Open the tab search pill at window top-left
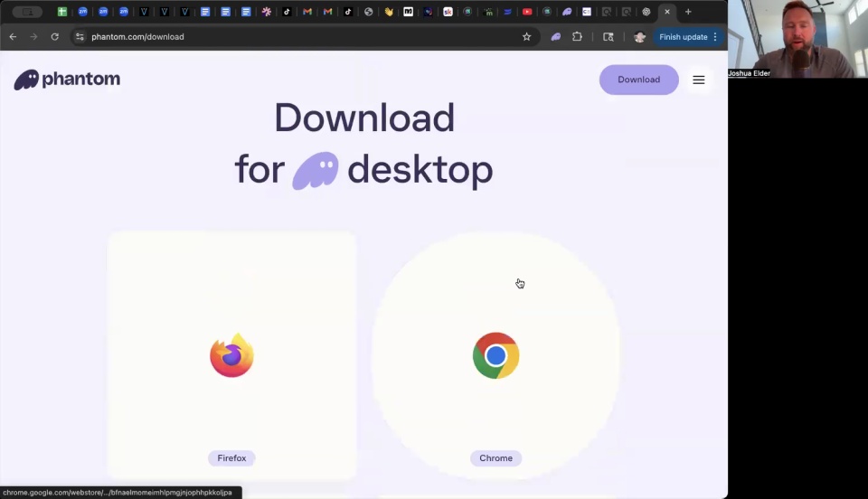868x499 pixels. tap(27, 12)
